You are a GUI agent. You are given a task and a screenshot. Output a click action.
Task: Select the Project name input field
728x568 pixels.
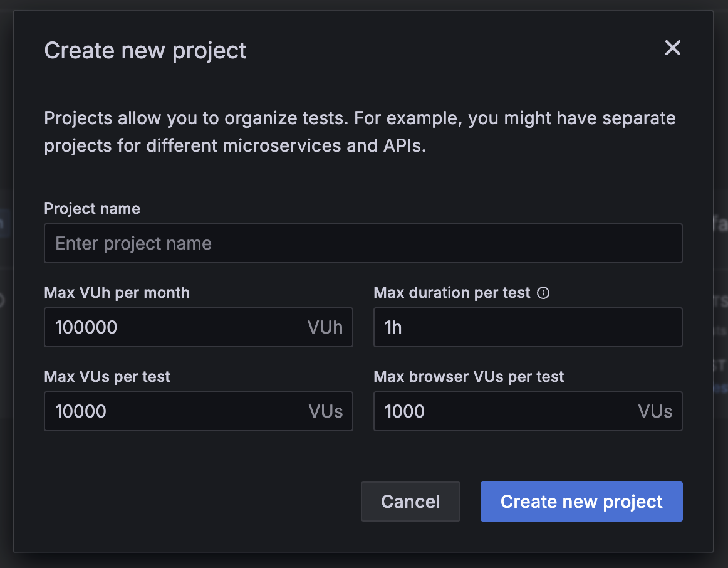pos(363,243)
